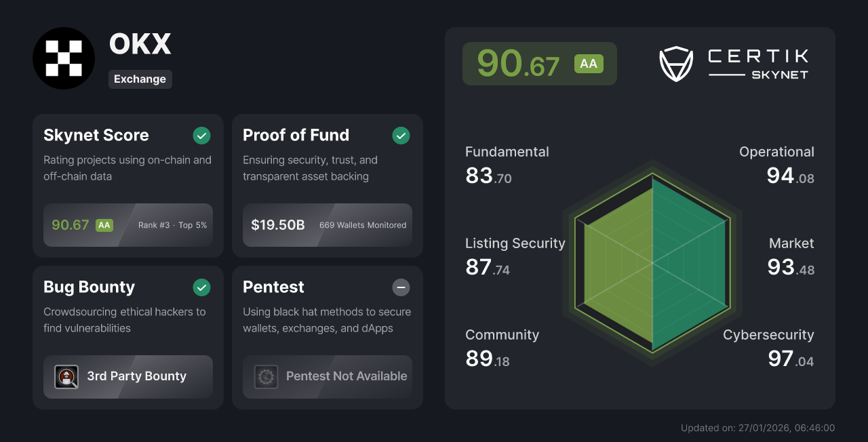Click the checkmark on the Proof of Fund card
This screenshot has width=868, height=442.
[401, 136]
